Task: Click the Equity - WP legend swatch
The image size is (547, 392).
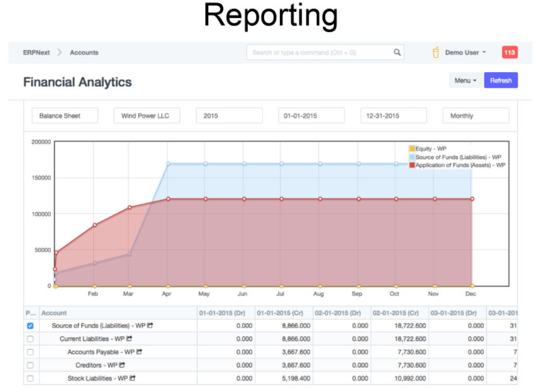Action: pyautogui.click(x=412, y=149)
